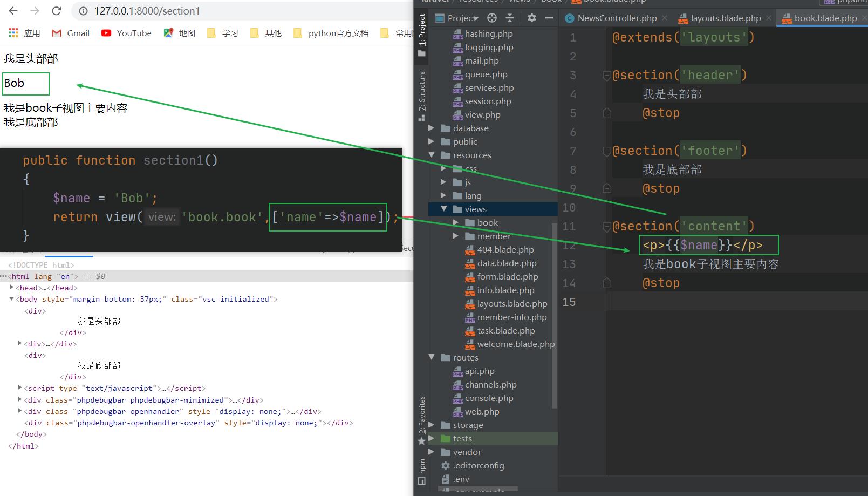Collapse the body element in DevTools
868x496 pixels.
[x=12, y=299]
